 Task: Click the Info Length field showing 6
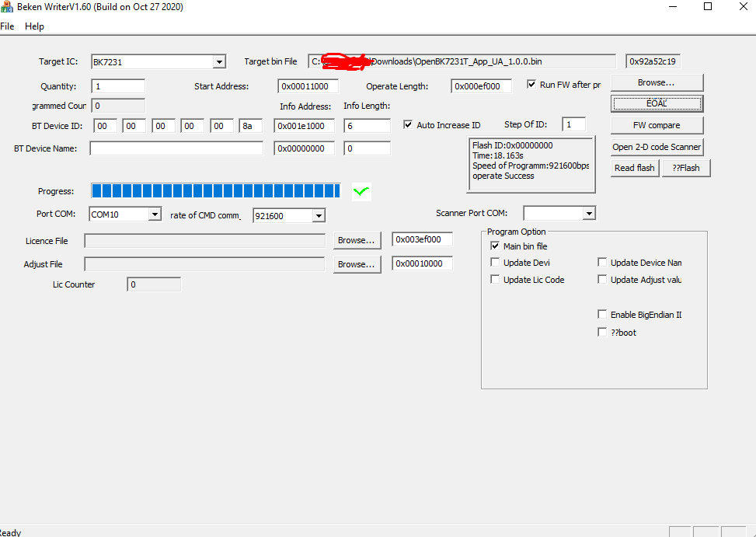click(x=367, y=126)
